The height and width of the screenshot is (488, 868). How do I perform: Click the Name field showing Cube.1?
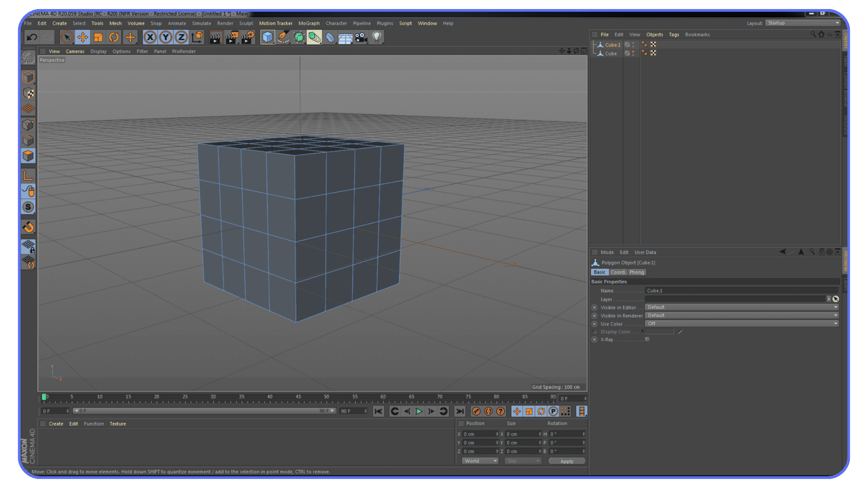(x=741, y=291)
